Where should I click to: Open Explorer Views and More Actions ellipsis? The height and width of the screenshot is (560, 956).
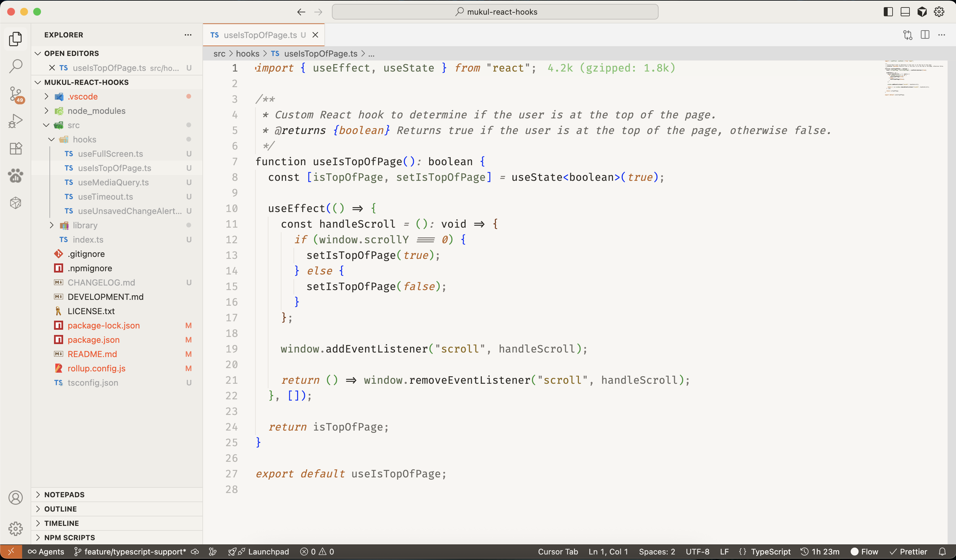pos(188,35)
